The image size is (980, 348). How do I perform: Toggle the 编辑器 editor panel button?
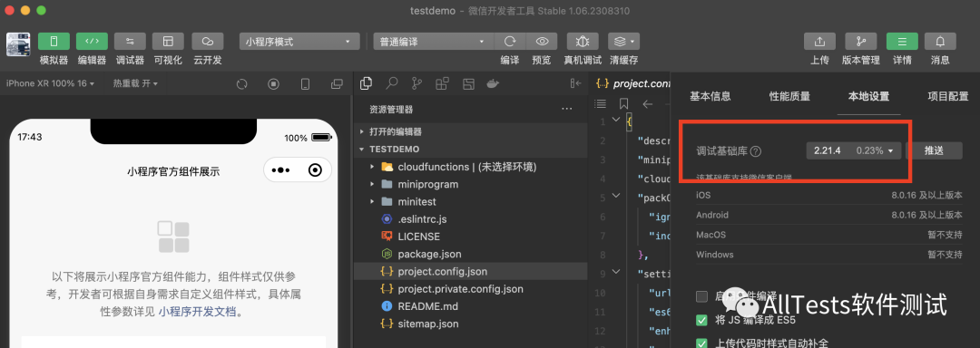[92, 41]
